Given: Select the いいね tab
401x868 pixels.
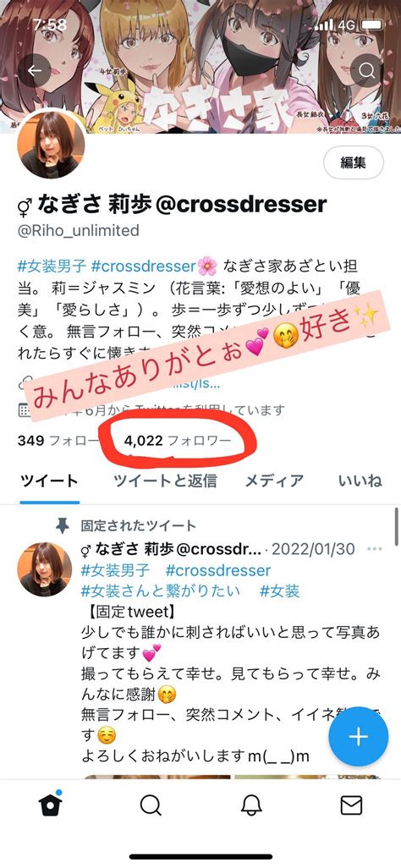Looking at the screenshot, I should coord(360,481).
